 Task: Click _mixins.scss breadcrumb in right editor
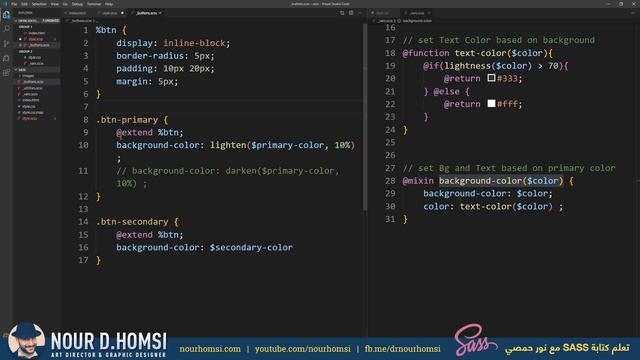[x=385, y=20]
